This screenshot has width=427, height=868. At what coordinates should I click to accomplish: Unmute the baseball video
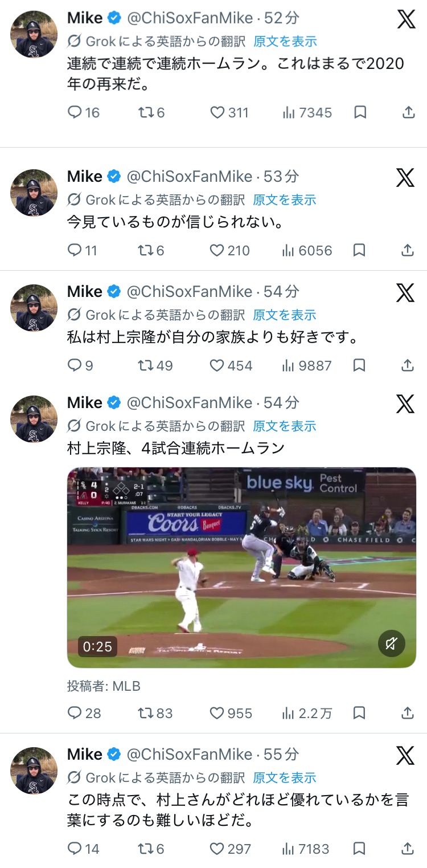tap(391, 643)
